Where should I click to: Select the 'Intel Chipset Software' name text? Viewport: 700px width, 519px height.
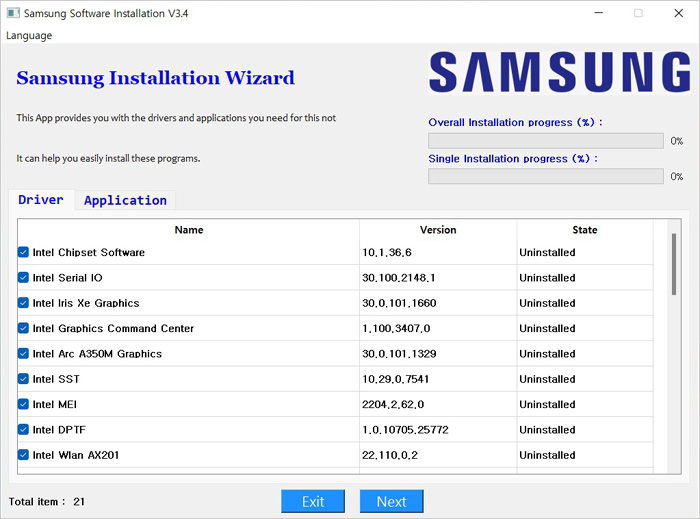(x=89, y=253)
